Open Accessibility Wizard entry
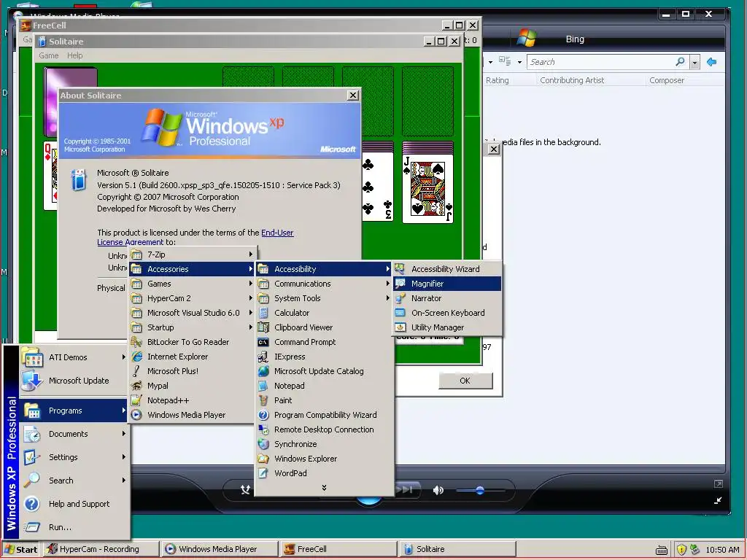Viewport: 747px width, 560px height. pyautogui.click(x=447, y=269)
